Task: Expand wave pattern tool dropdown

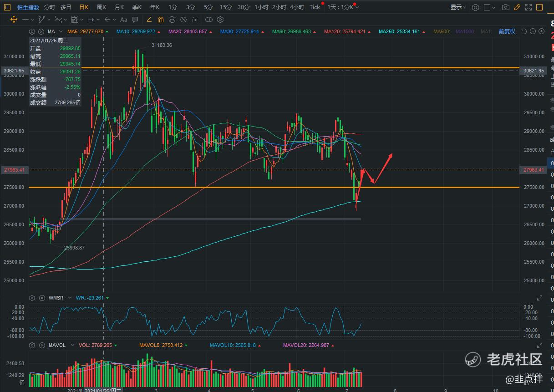Action: coord(65,20)
